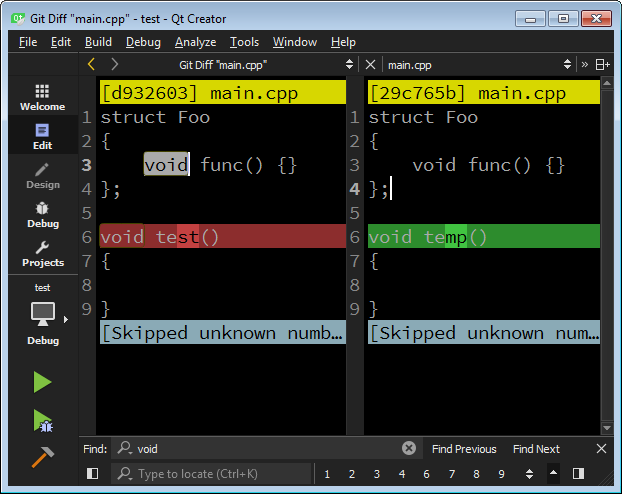Screen dimensions: 622x494
Task: Open output pane 3
Action: [x=377, y=474]
